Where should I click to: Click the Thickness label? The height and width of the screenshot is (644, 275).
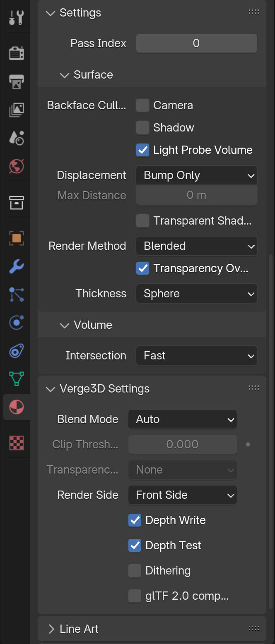click(101, 294)
